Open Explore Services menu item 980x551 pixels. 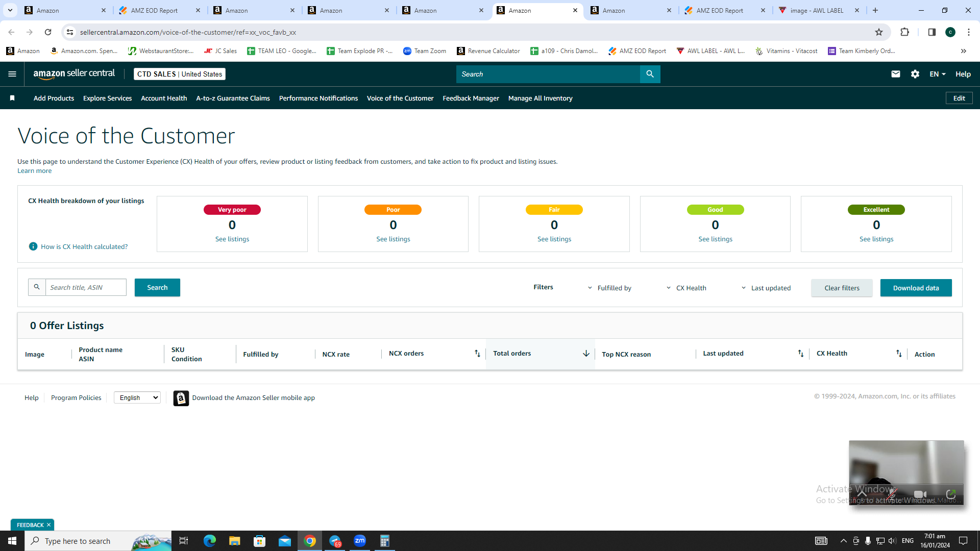tap(107, 98)
